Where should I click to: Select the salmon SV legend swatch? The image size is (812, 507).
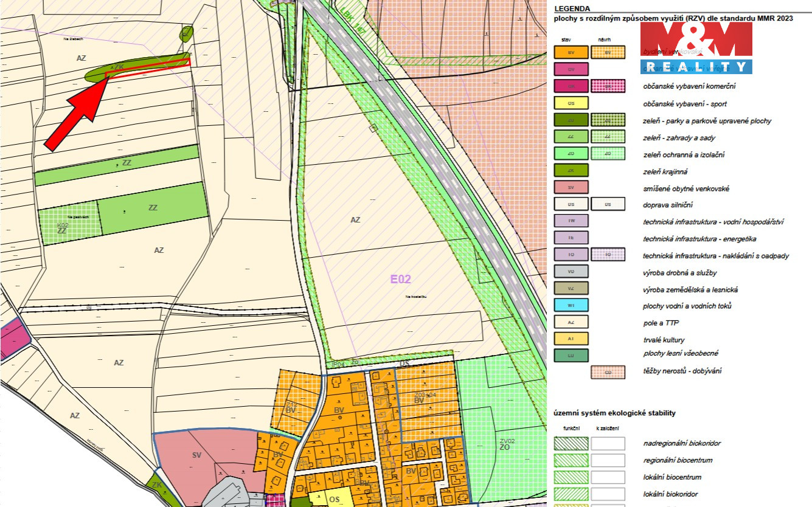coord(571,188)
